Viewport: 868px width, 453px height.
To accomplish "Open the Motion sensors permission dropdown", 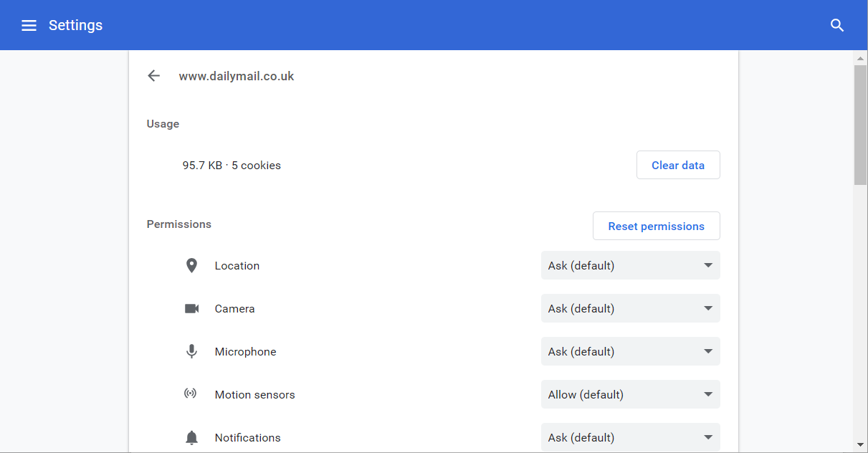I will click(x=631, y=394).
